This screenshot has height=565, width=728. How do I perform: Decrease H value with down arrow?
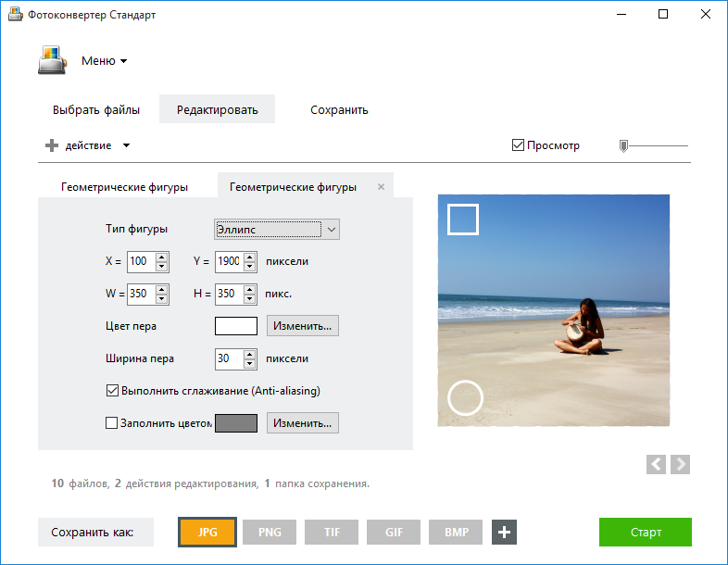pyautogui.click(x=250, y=299)
